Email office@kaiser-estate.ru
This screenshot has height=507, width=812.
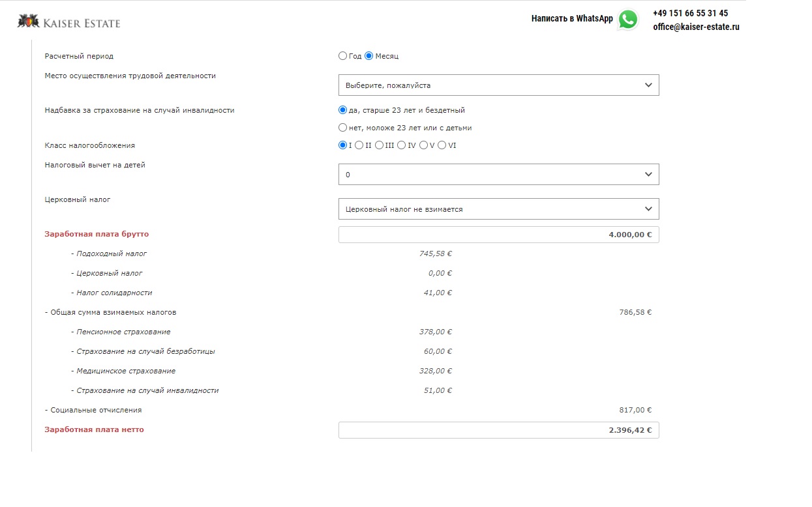click(696, 27)
